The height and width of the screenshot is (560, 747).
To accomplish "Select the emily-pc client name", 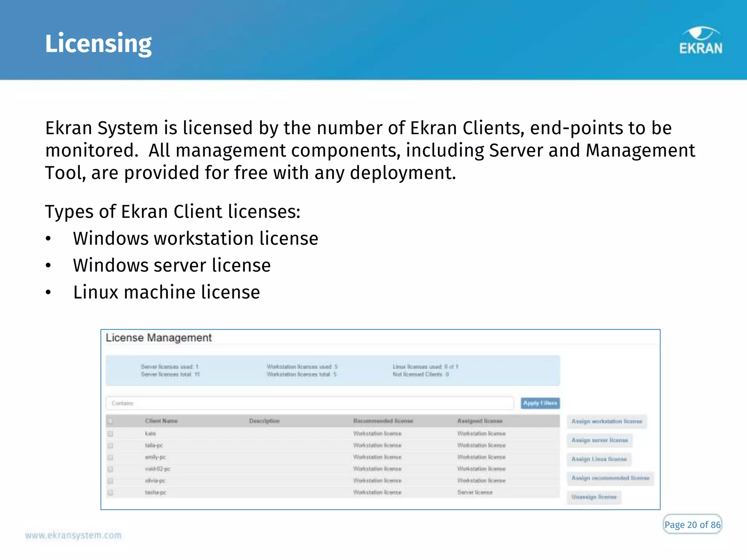I will [x=155, y=457].
